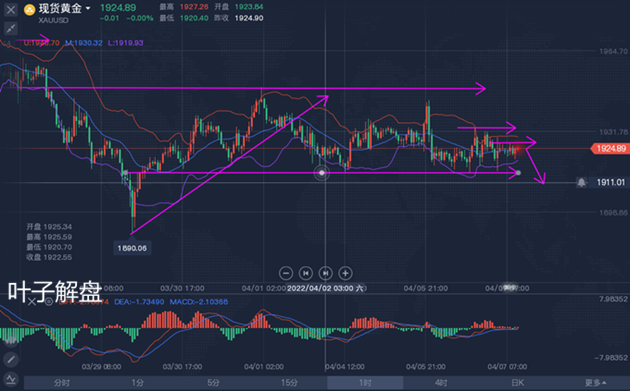Viewport: 630px width, 391px height.
Task: Click the L:1919.93 Bollinger lower value
Action: pyautogui.click(x=125, y=43)
